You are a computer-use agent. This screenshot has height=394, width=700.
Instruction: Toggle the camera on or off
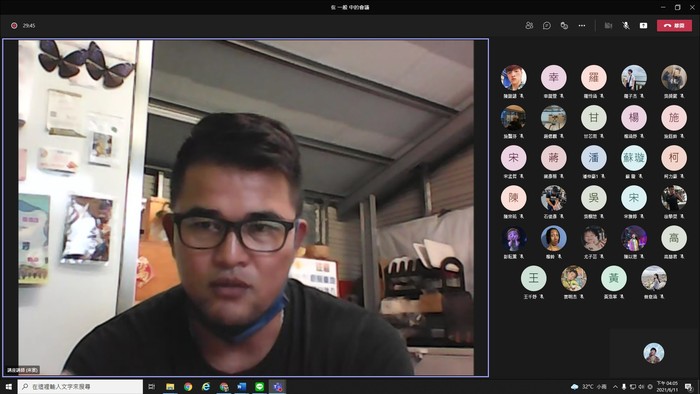point(608,25)
